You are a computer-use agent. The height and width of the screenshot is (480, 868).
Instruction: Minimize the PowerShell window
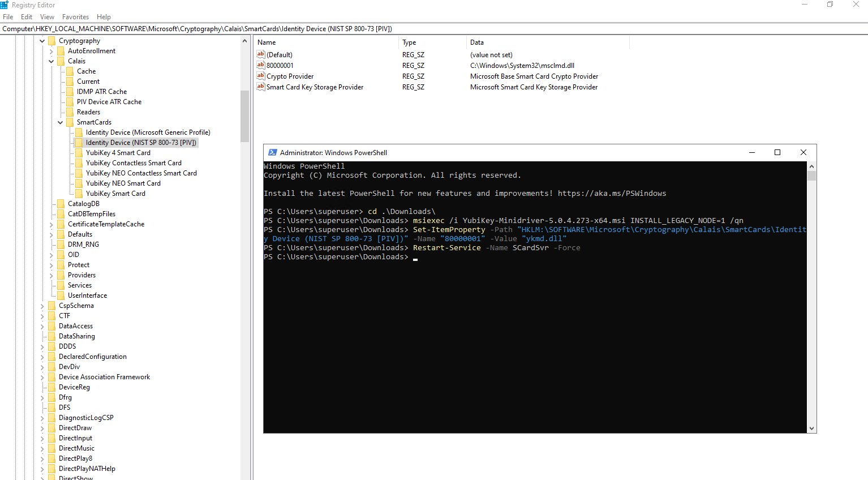pos(752,152)
